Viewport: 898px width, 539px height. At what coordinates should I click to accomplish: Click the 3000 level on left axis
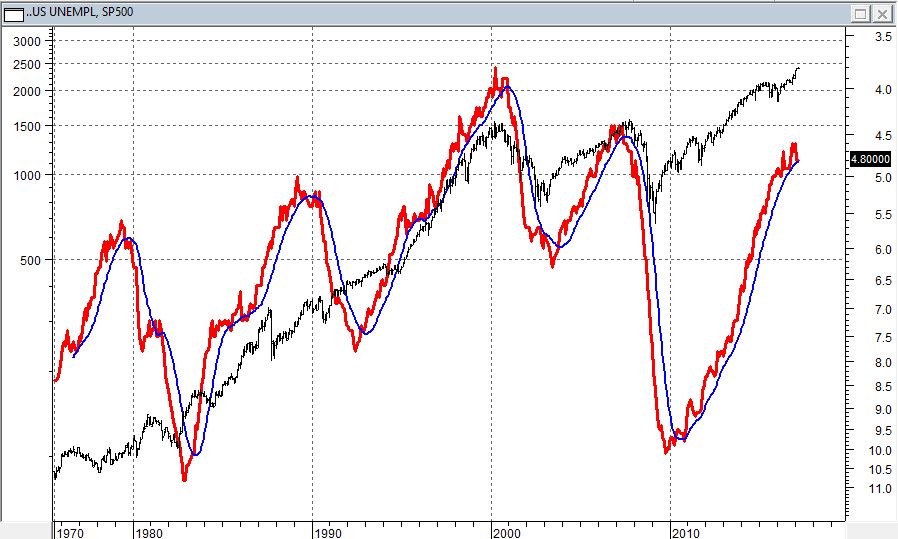27,42
